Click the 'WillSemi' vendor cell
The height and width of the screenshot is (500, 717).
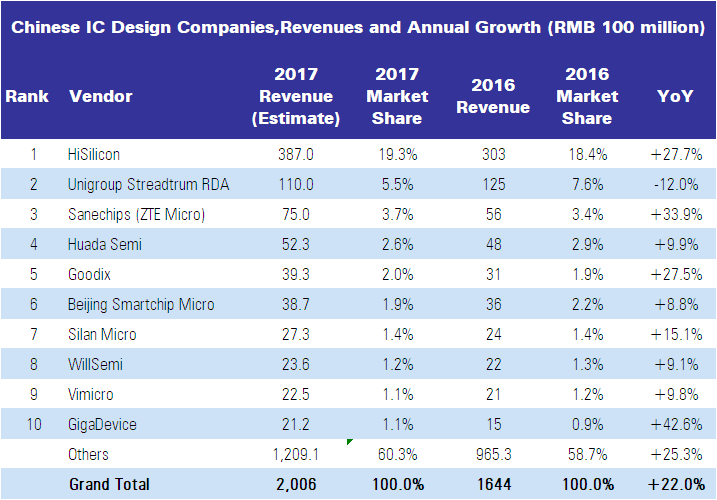pos(95,364)
